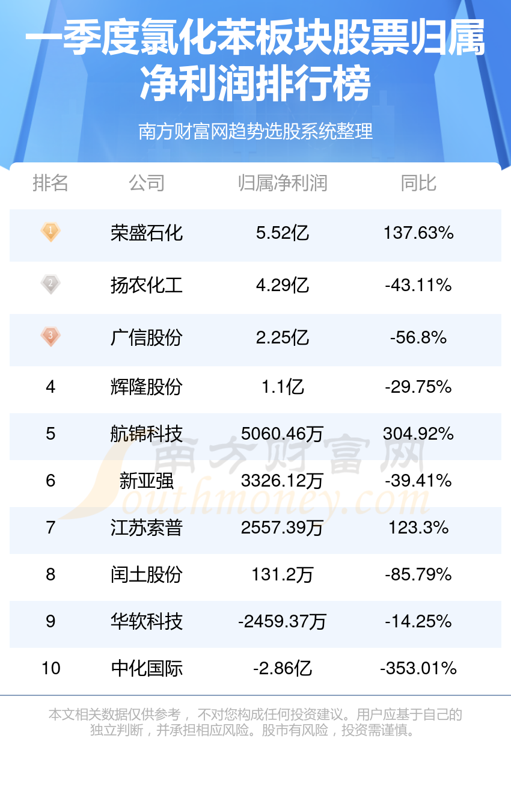Screen dimensions: 511x812
Task: Click 新亚强 company name
Action: (x=146, y=481)
